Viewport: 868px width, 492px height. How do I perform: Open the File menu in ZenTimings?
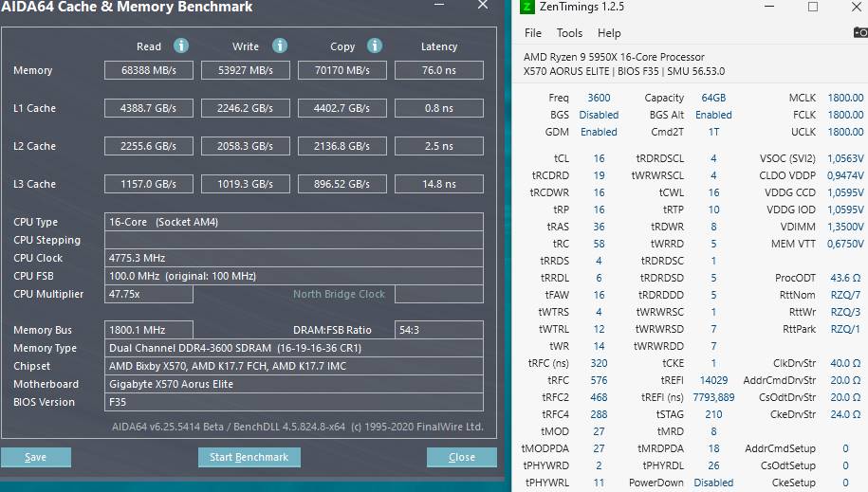pyautogui.click(x=532, y=33)
